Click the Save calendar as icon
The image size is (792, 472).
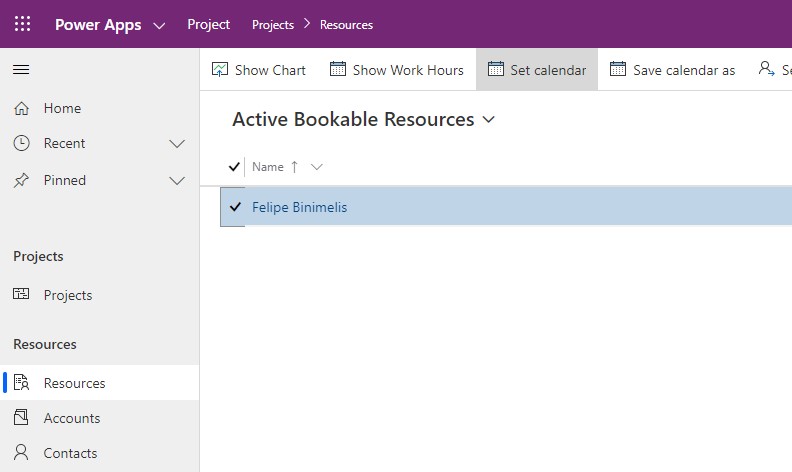(618, 69)
